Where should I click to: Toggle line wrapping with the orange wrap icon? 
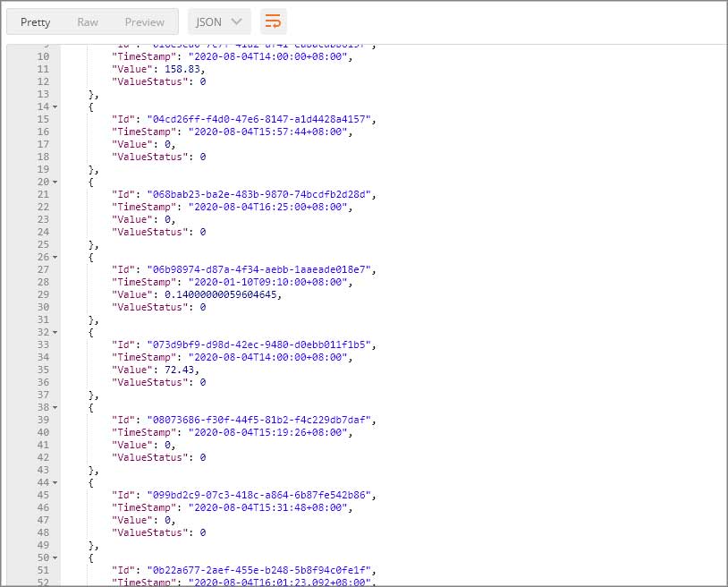(x=274, y=21)
